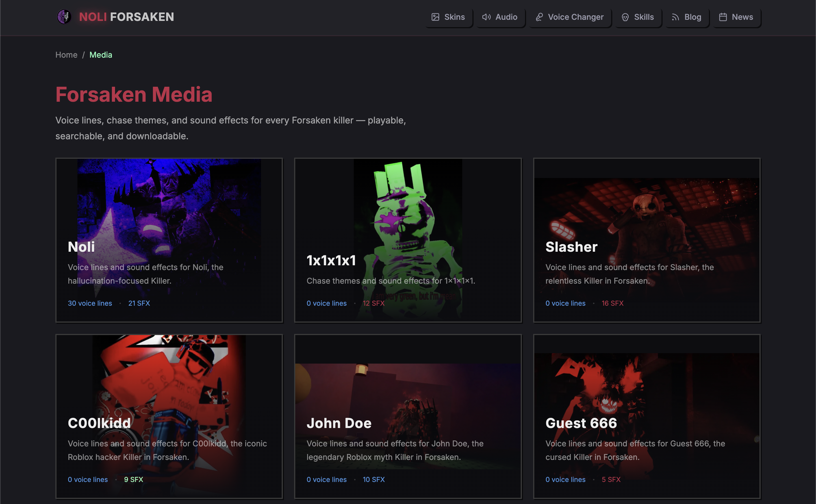This screenshot has width=816, height=504.
Task: Click the Skills skull icon in navbar
Action: 625,17
